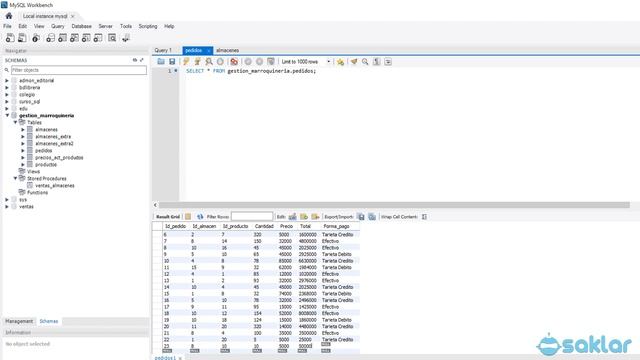Viewport: 640px width, 360px height.
Task: Create a new view from main toolbar
Action: point(74,38)
